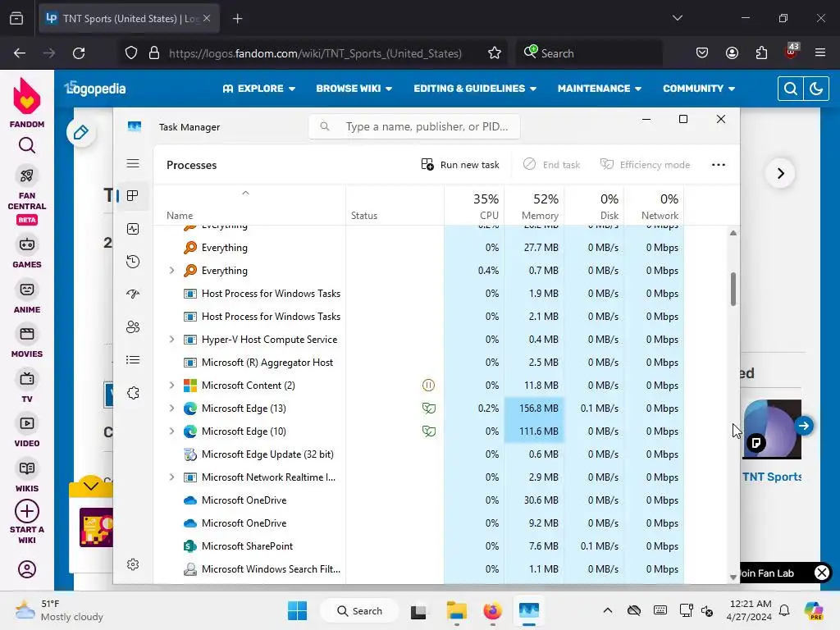The height and width of the screenshot is (630, 840).
Task: Sort processes by Disk column
Action: (594, 206)
